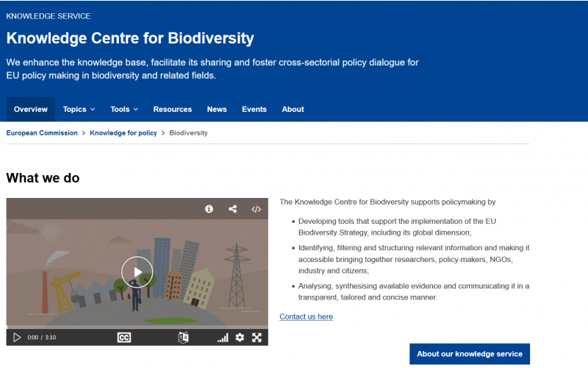Image resolution: width=588 pixels, height=368 pixels.
Task: Select the Overview tab
Action: pos(31,109)
